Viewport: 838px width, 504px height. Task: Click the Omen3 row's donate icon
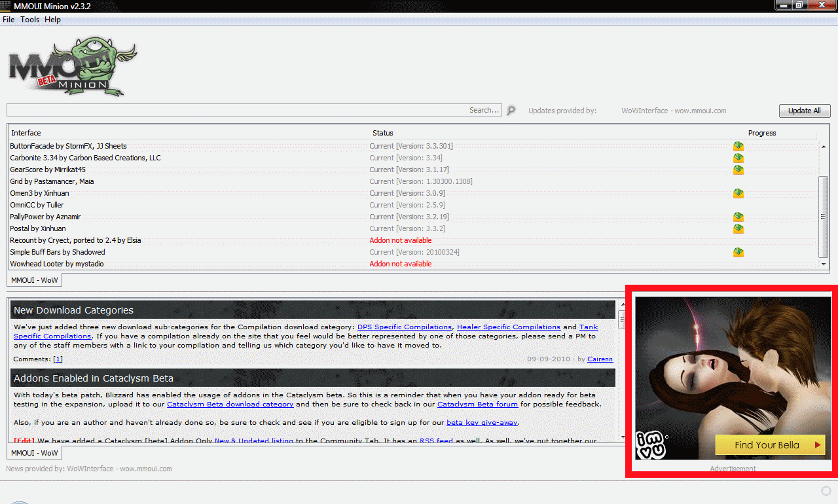tap(738, 193)
